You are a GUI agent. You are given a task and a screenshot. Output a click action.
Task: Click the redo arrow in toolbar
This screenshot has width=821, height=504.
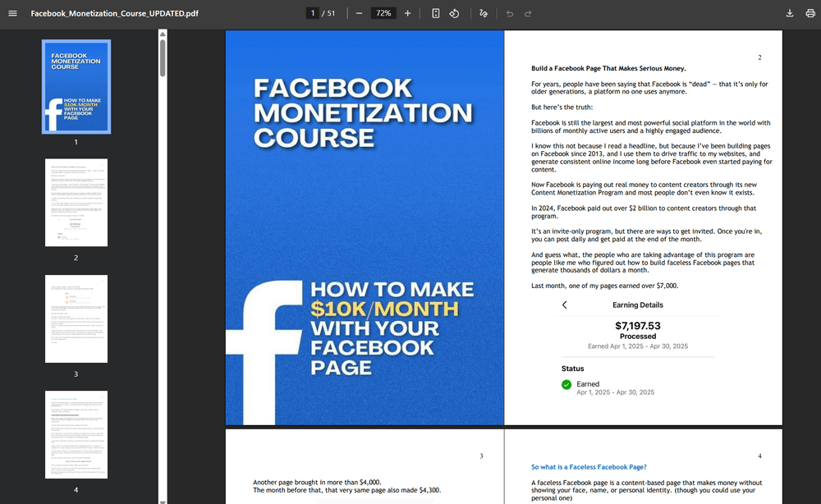pos(528,13)
